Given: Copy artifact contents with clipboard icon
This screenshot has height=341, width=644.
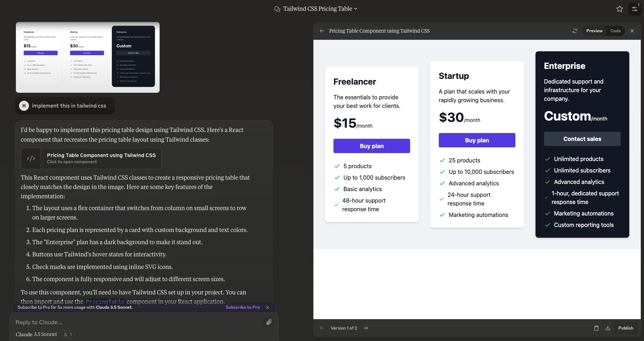Looking at the screenshot, I should (596, 328).
